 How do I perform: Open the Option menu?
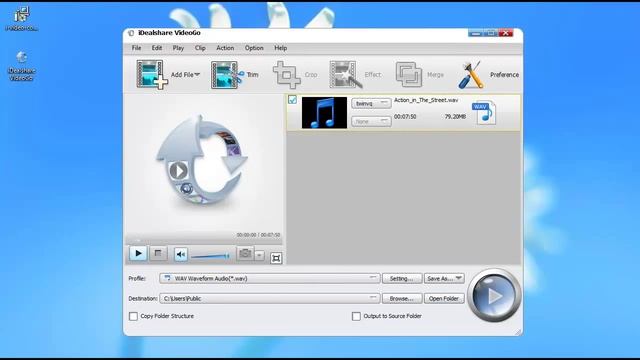[254, 48]
